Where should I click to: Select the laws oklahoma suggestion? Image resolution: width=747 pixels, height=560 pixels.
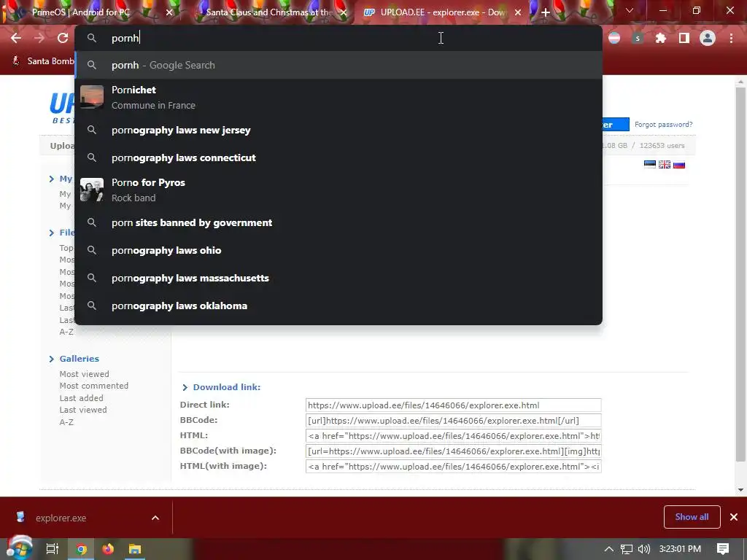pos(338,306)
